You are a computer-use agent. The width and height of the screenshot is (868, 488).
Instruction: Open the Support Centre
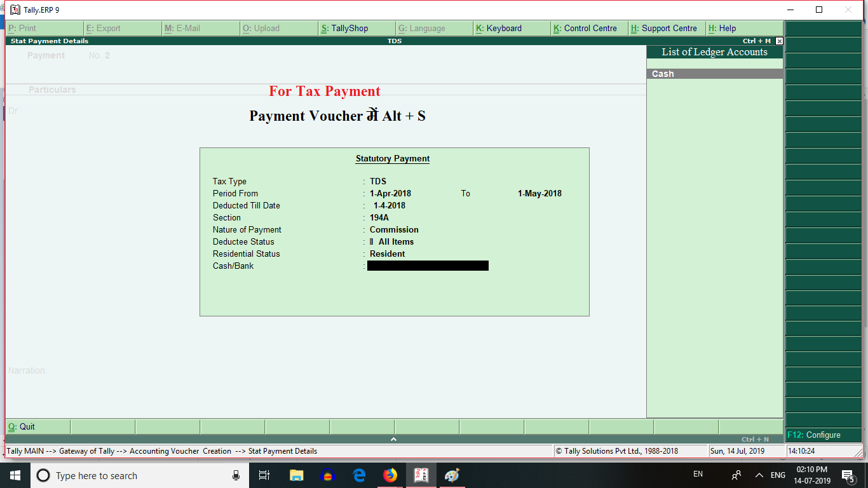[x=665, y=28]
